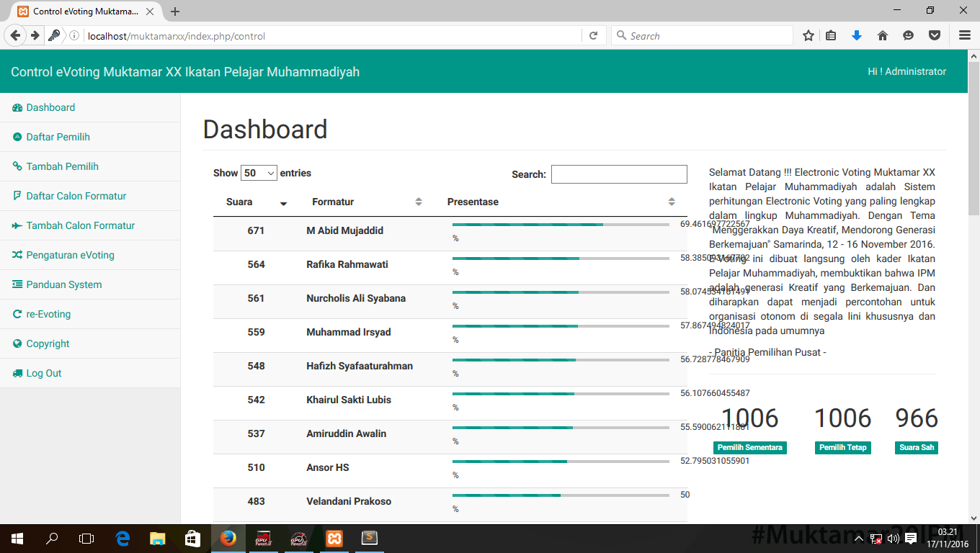The width and height of the screenshot is (980, 553).
Task: Click the browser forward arrow
Action: point(35,35)
